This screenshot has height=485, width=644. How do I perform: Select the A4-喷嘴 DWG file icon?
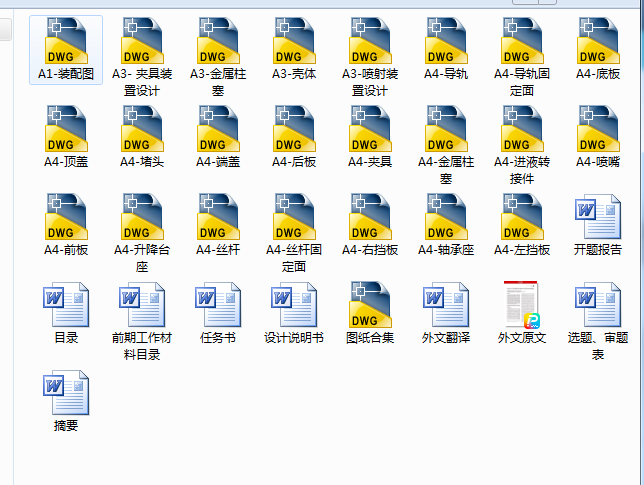(x=598, y=129)
